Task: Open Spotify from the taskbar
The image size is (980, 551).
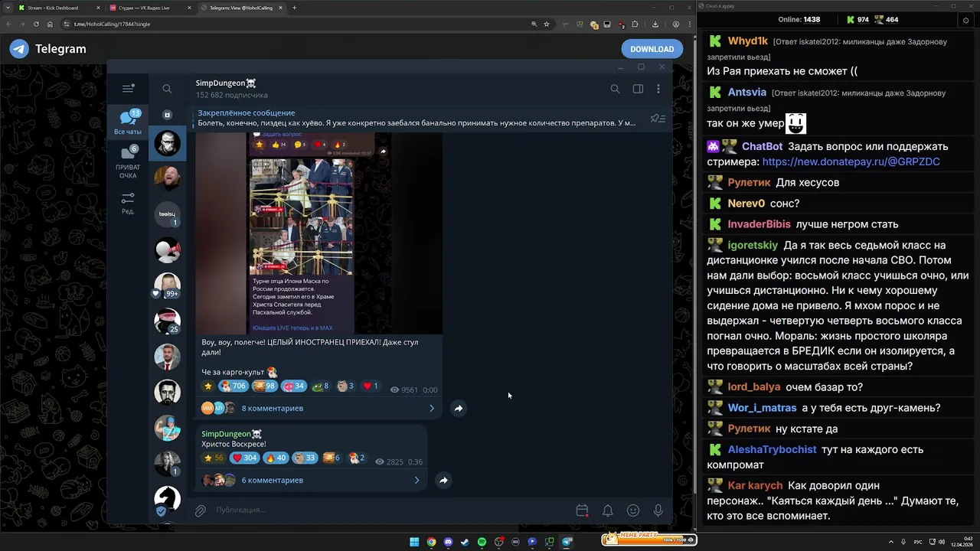Action: pyautogui.click(x=482, y=542)
